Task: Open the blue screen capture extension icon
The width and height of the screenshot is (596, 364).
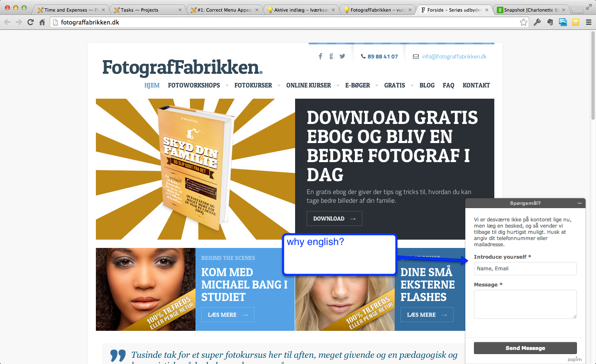Action: point(563,22)
